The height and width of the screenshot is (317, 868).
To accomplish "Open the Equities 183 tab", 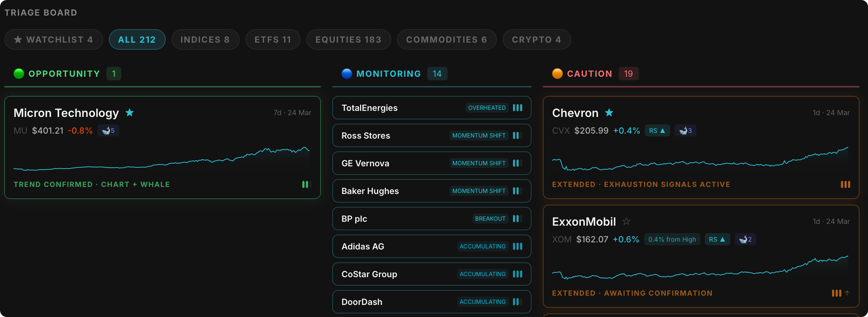I will click(349, 39).
